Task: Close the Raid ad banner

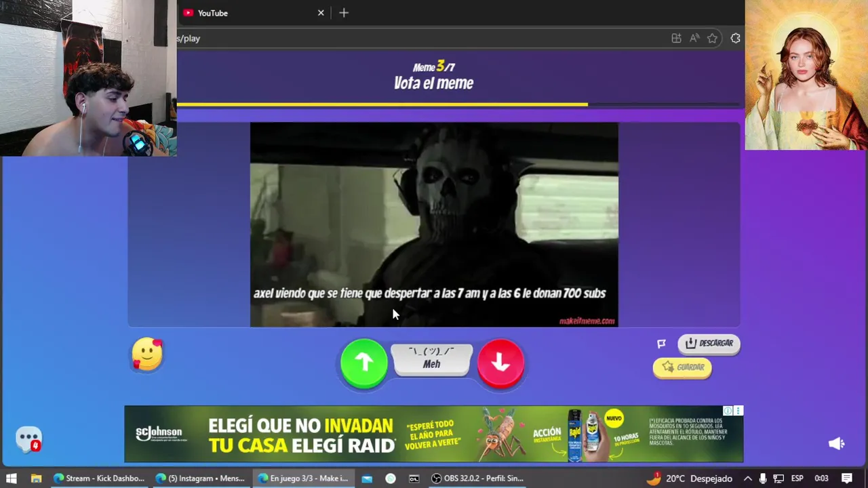Action: pos(738,411)
